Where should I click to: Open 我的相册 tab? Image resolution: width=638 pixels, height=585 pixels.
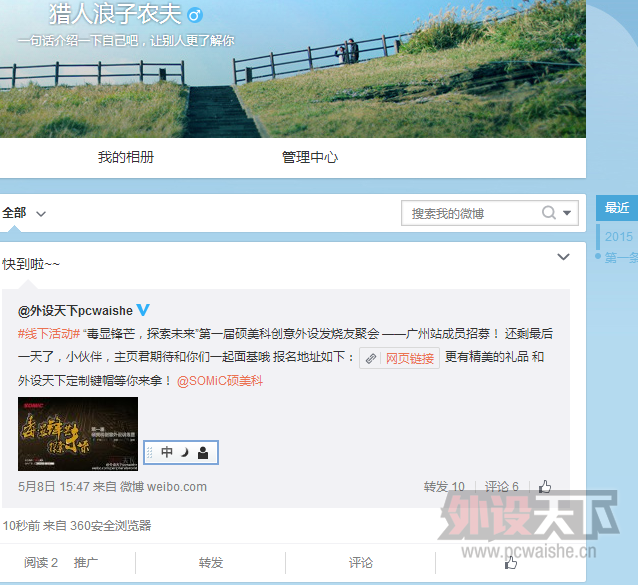pyautogui.click(x=126, y=157)
